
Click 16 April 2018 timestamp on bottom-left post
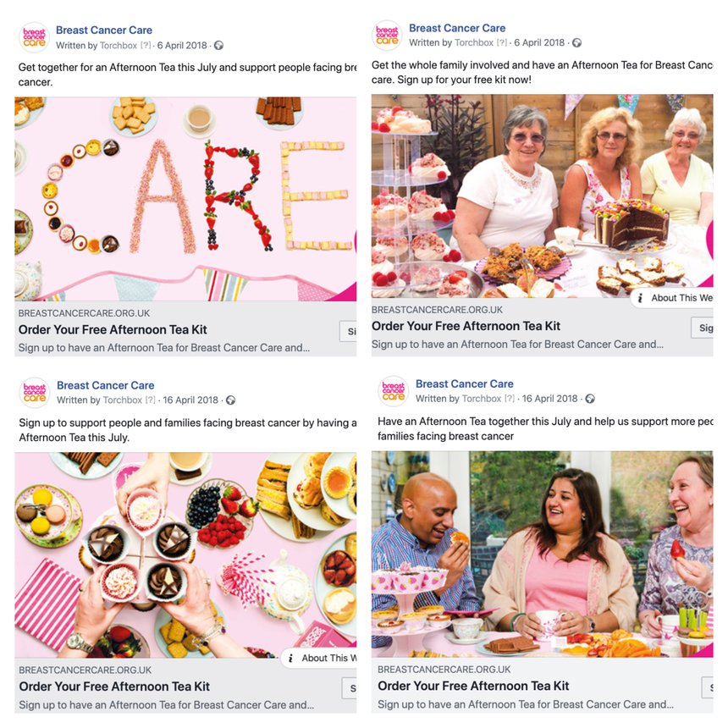click(190, 400)
